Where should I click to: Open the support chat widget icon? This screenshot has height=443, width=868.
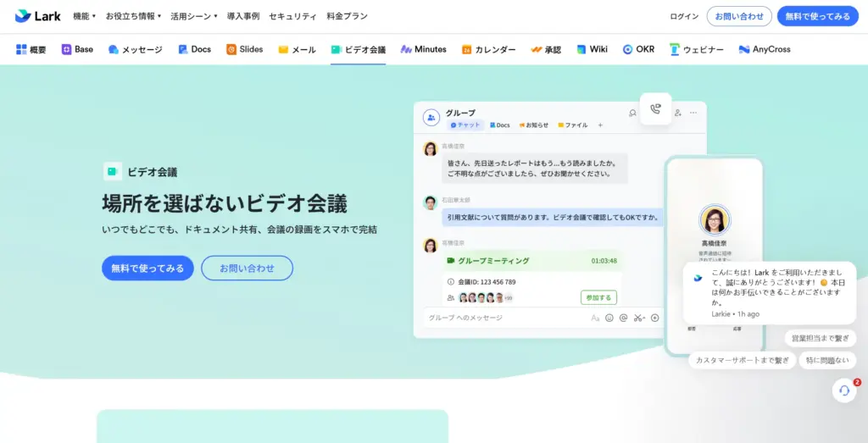point(844,390)
